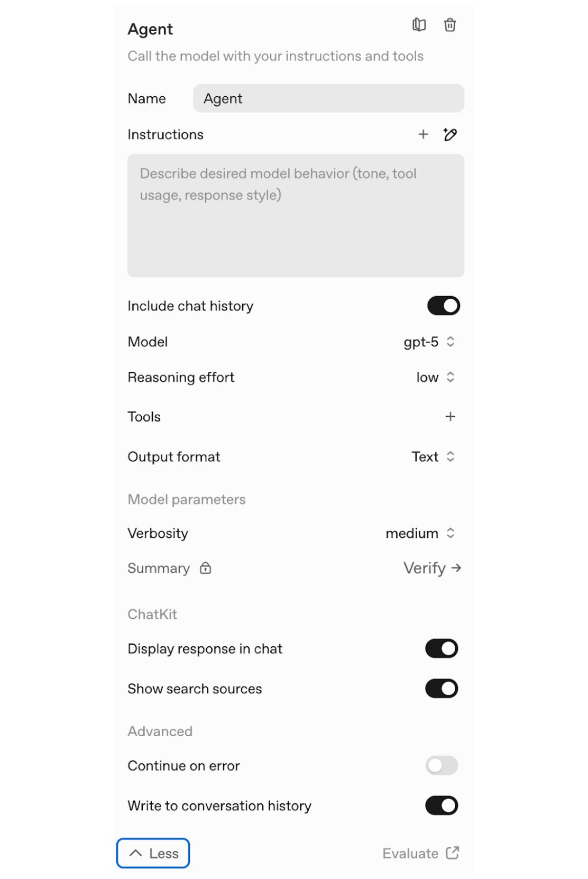Viewport: 588px width, 879px height.
Task: Click the plus icon beside Instructions
Action: (x=423, y=134)
